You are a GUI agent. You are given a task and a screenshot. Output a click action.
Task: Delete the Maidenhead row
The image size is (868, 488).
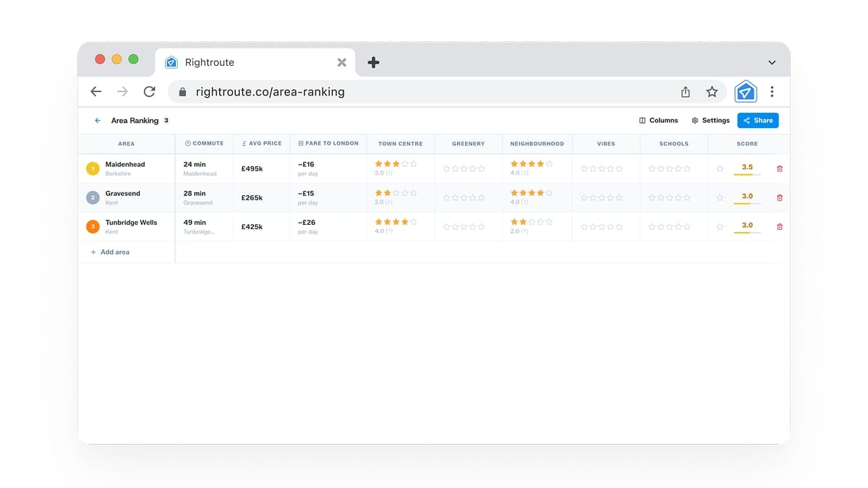click(x=779, y=168)
